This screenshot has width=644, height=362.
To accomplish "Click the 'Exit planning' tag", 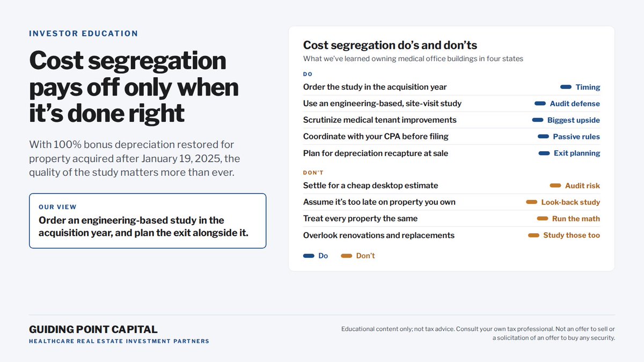I will (x=577, y=153).
